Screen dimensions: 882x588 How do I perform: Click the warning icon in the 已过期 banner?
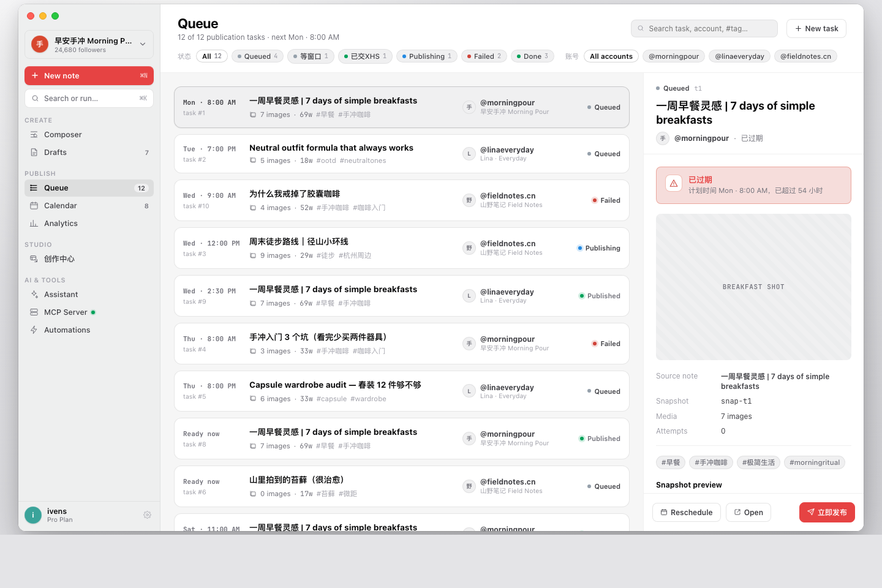674,183
